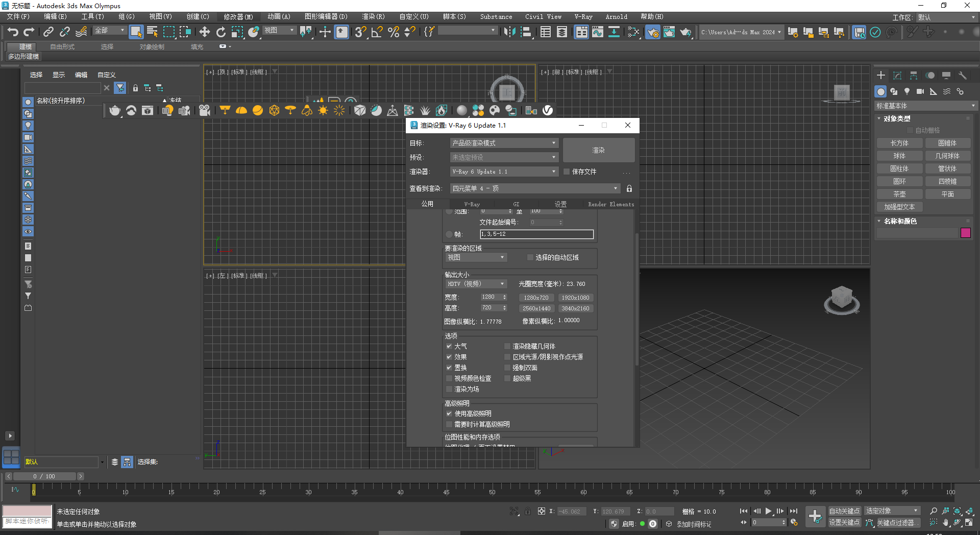This screenshot has width=980, height=535.
Task: Set output resolution using the 1920x1080 preset button
Action: pyautogui.click(x=575, y=297)
